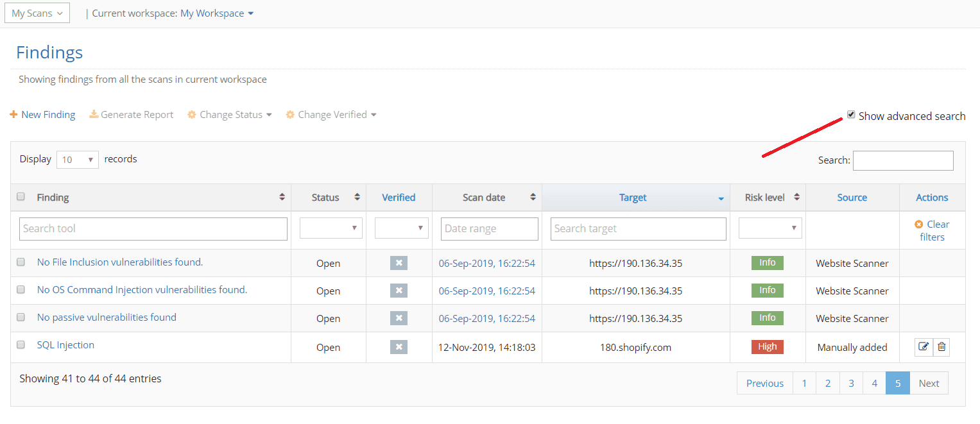Image resolution: width=980 pixels, height=424 pixels.
Task: Check the row for No passive vulnerabilities found
Action: coord(20,317)
